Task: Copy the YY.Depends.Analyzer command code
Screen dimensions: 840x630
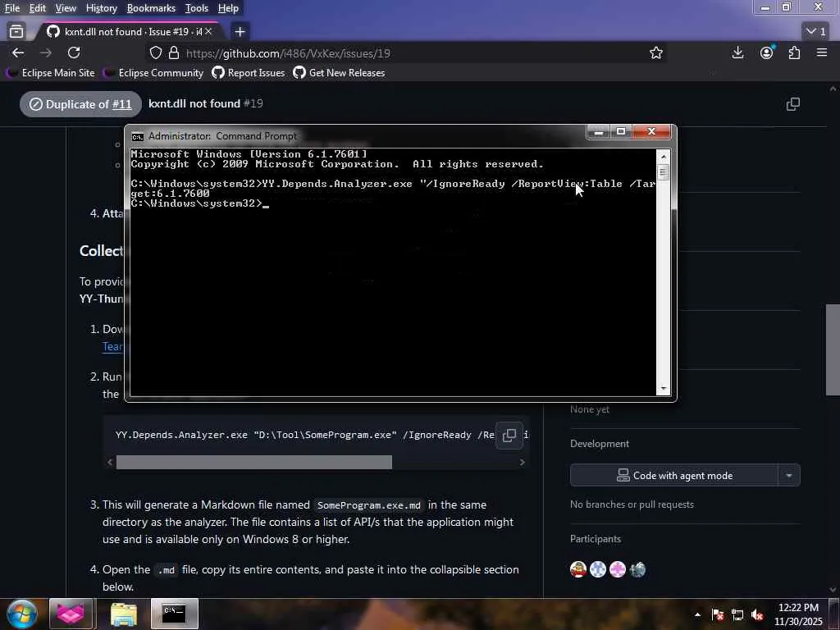Action: (509, 435)
